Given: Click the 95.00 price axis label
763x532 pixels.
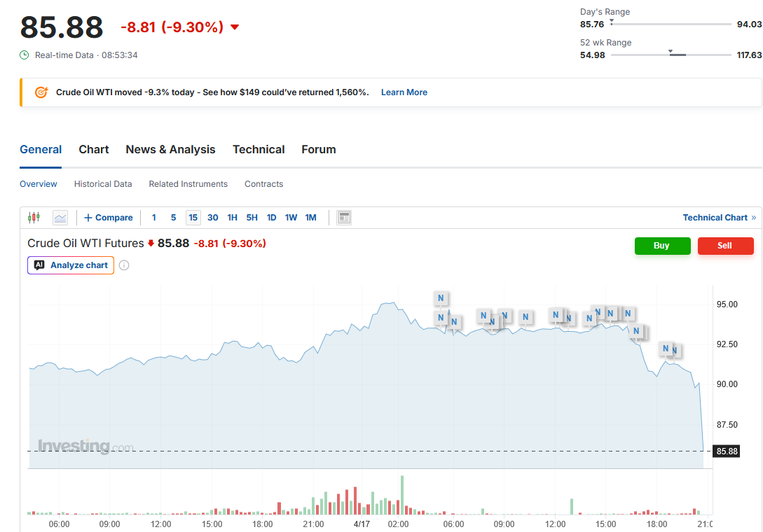Looking at the screenshot, I should (727, 304).
